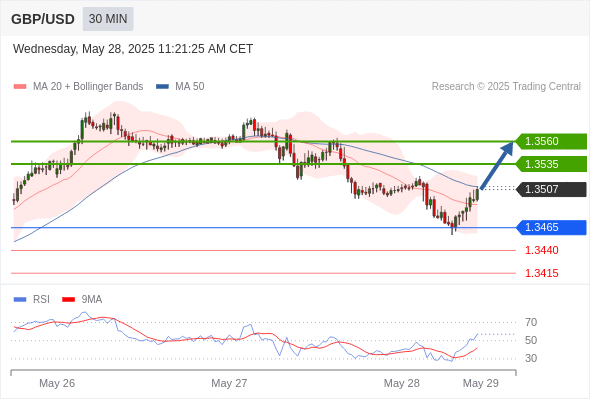Click the 1.3415 support level label
The width and height of the screenshot is (590, 400).
pos(542,273)
